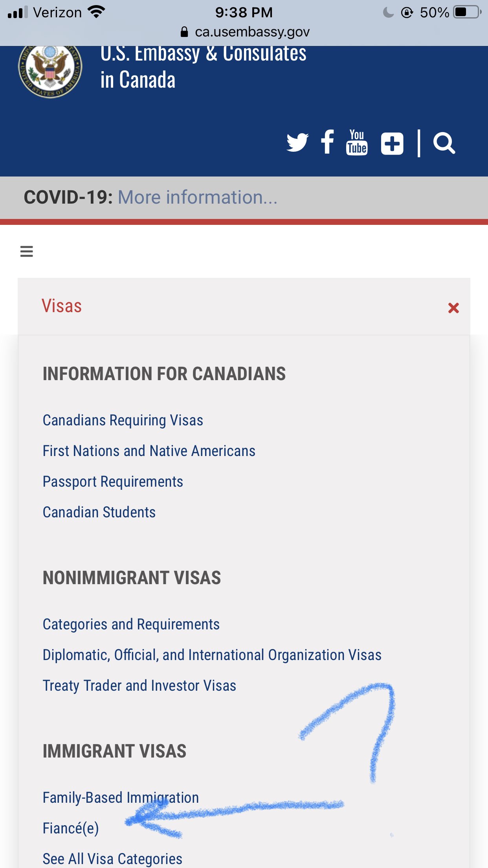The height and width of the screenshot is (868, 488).
Task: Select First Nations and Native Americans
Action: [x=149, y=451]
